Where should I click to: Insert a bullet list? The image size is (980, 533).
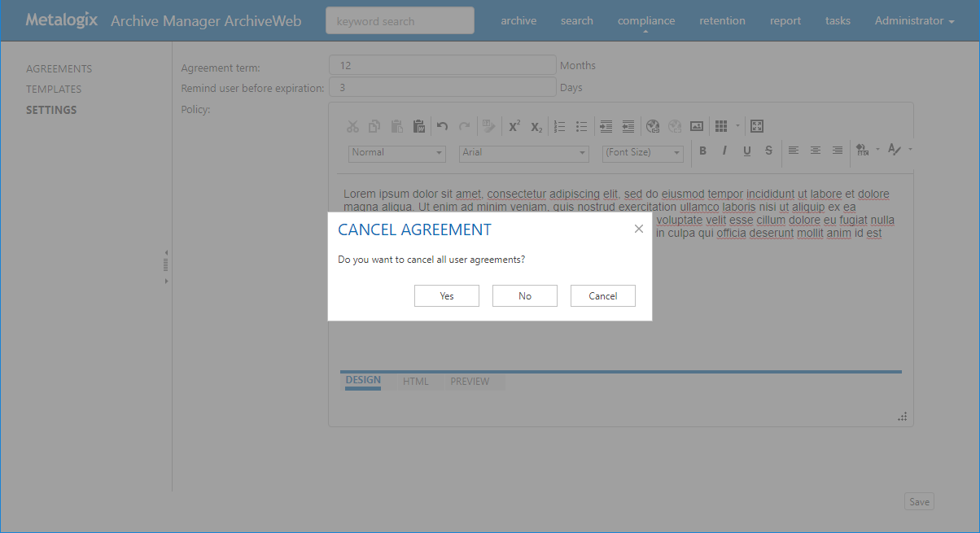(582, 126)
